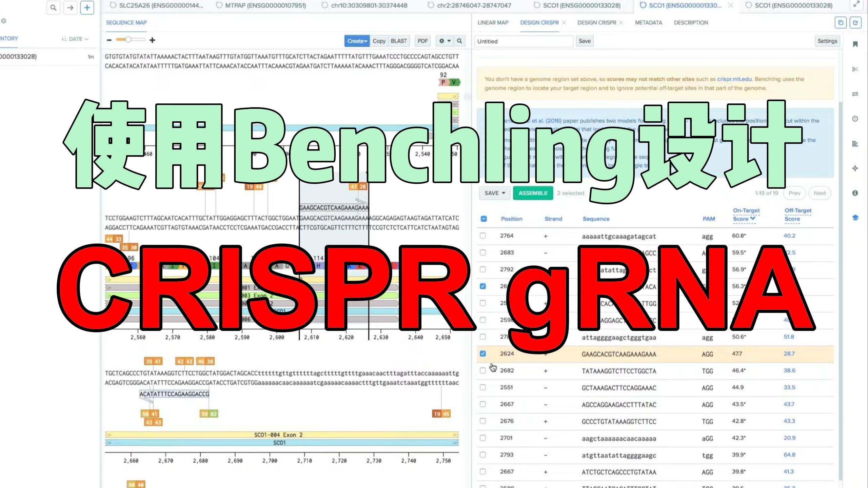Go to the Next page of guides
The image size is (868, 488).
(x=820, y=193)
